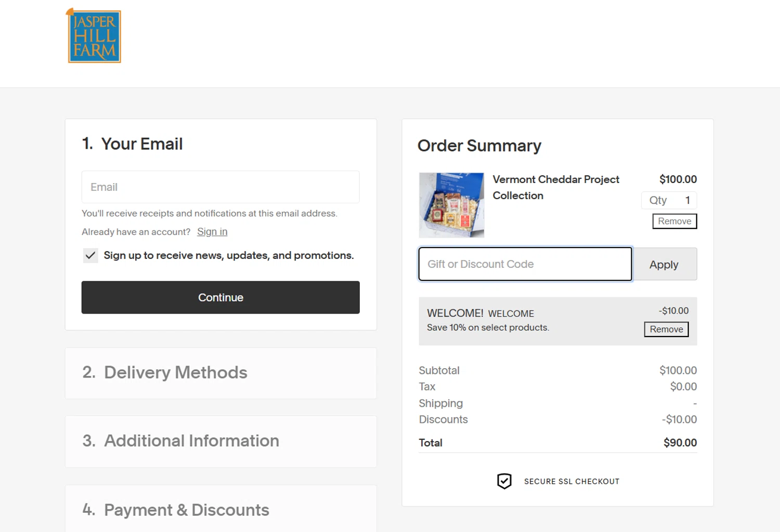Viewport: 780px width, 532px height.
Task: Open the Vermont Cheddar Project Collection thumbnail
Action: pyautogui.click(x=451, y=205)
